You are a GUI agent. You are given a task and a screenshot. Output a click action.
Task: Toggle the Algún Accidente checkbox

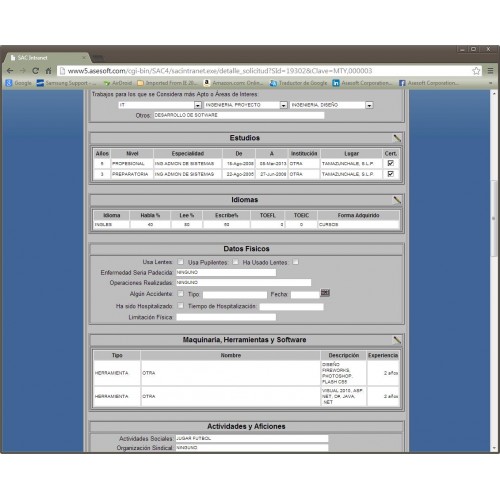point(180,294)
